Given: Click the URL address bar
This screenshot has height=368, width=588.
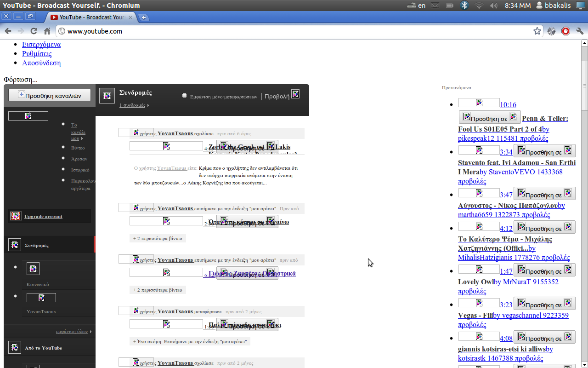Looking at the screenshot, I should coord(294,31).
